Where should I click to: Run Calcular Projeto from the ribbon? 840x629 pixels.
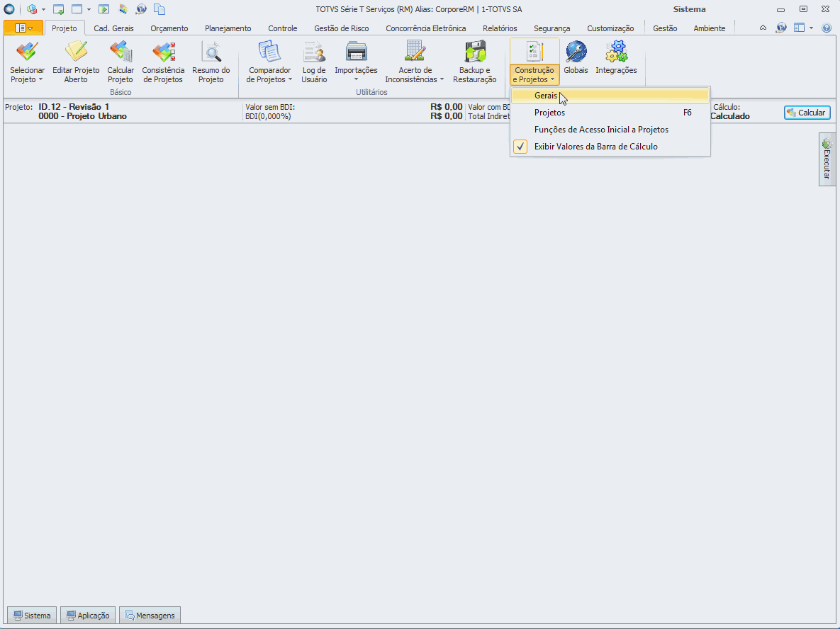tap(121, 62)
